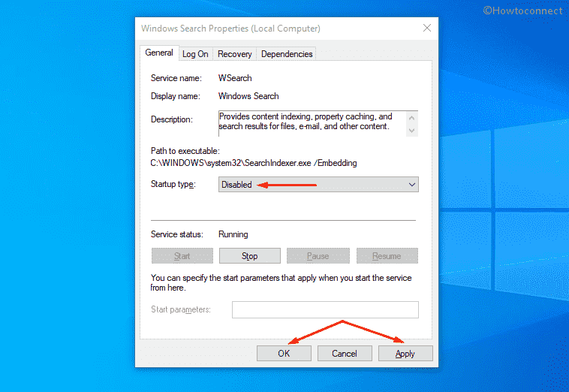The image size is (569, 392).
Task: Open the Recovery tab
Action: [234, 54]
